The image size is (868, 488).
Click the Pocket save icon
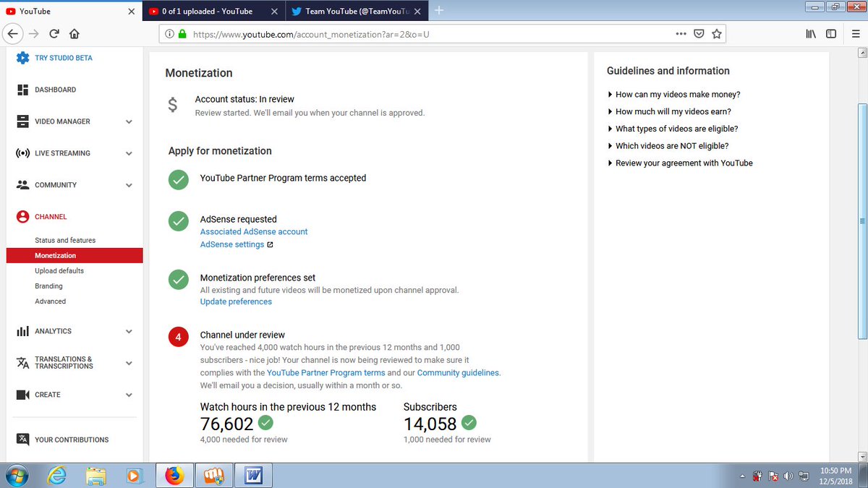(699, 33)
